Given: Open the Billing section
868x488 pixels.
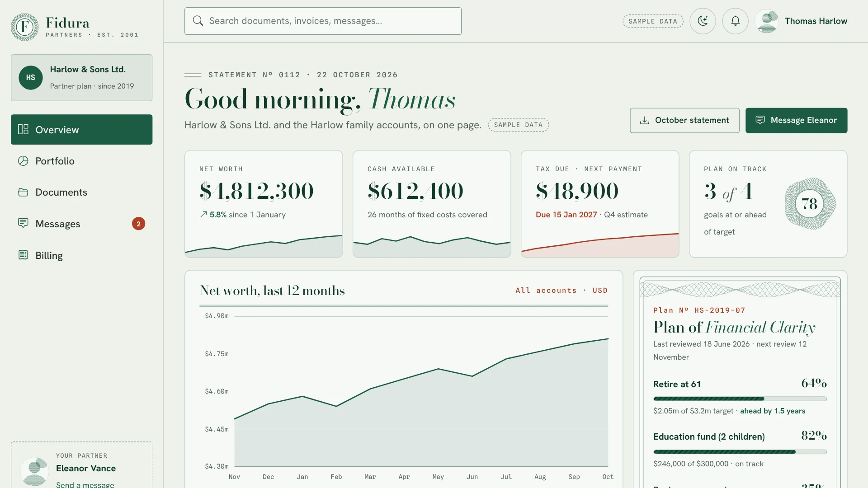Looking at the screenshot, I should pos(81,255).
